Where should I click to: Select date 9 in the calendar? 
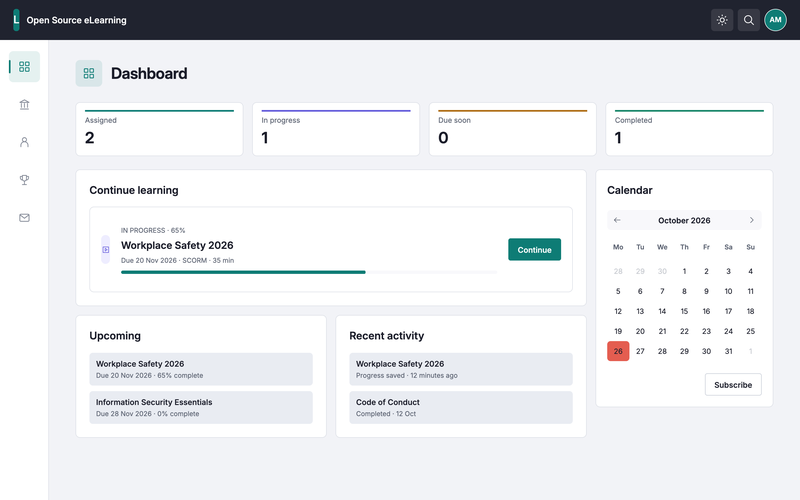(x=706, y=291)
